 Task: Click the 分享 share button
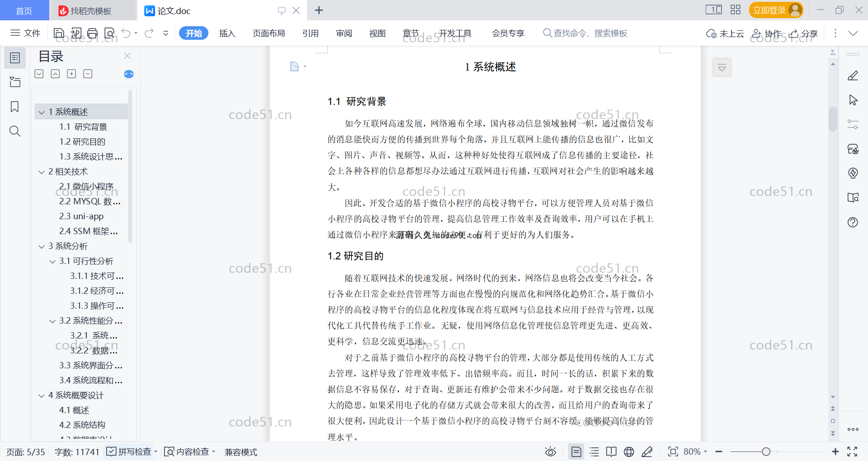[803, 33]
